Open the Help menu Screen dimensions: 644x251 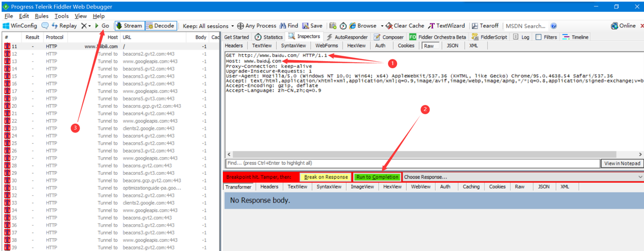(x=99, y=16)
